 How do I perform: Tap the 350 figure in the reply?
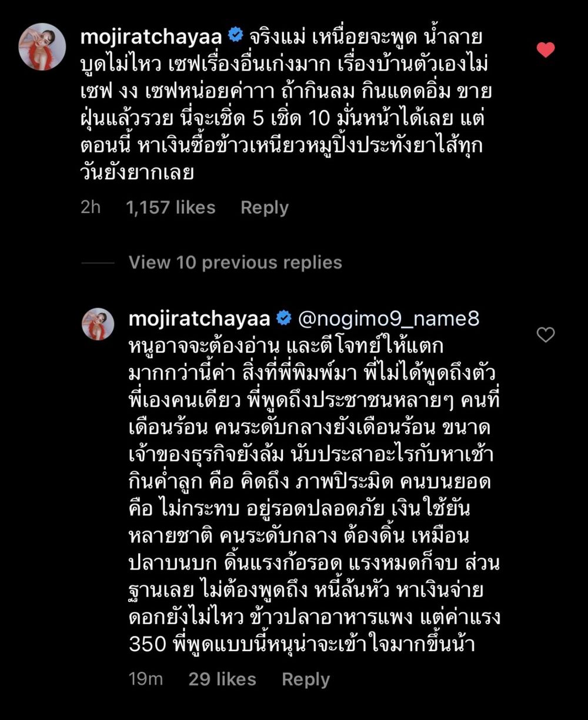pyautogui.click(x=147, y=645)
